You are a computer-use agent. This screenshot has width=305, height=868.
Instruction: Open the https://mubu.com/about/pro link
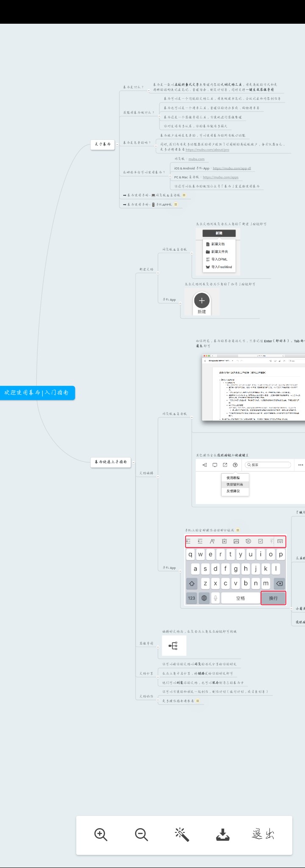click(x=207, y=150)
